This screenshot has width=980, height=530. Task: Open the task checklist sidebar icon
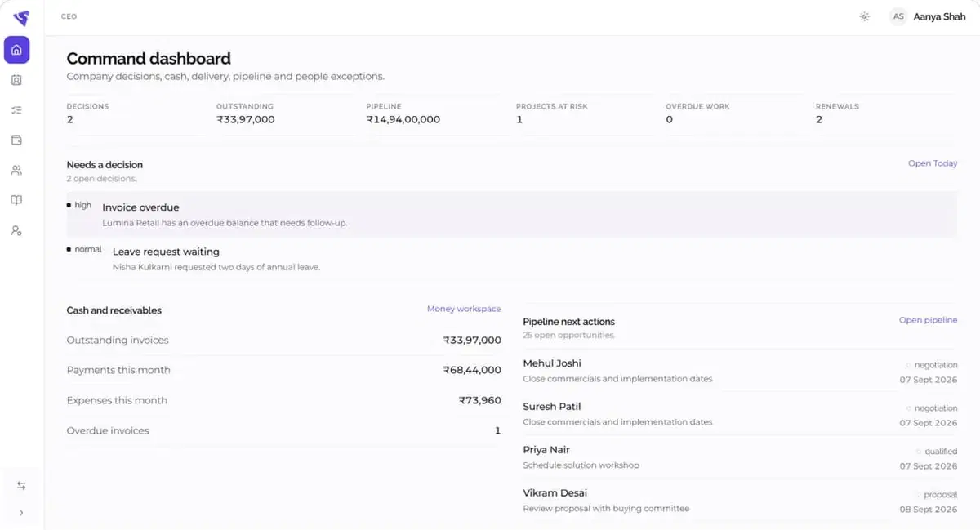16,110
